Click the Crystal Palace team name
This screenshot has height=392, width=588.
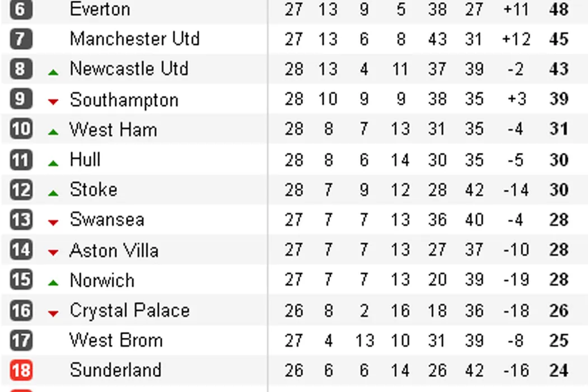coord(129,310)
